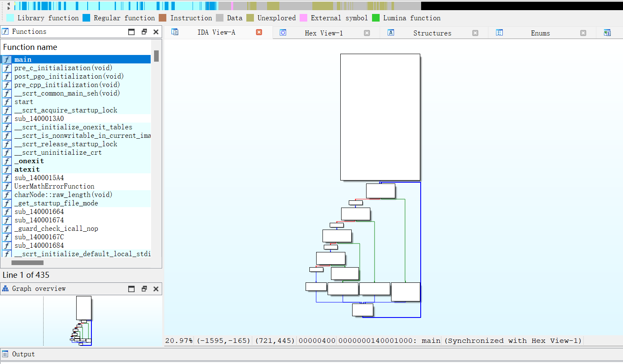Select the _onexit function

click(76, 161)
